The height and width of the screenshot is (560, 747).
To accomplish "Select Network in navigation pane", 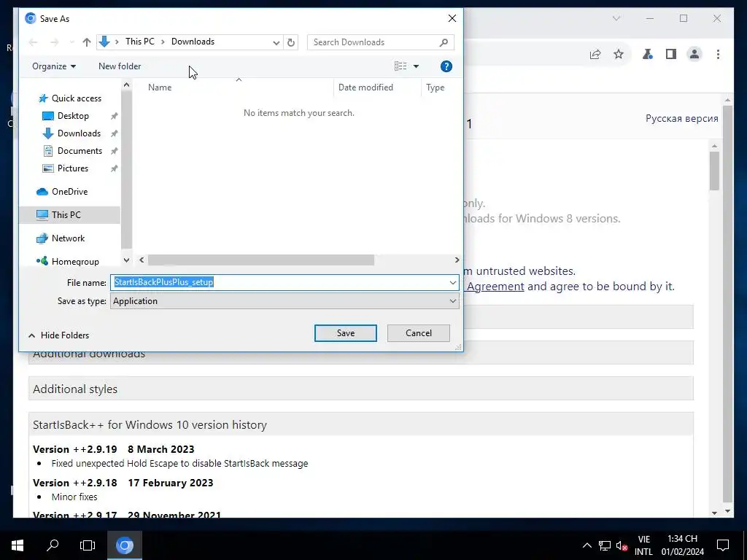I will pos(68,238).
